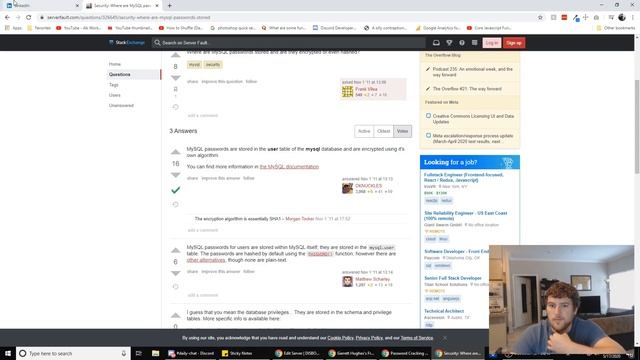The image size is (640, 360).
Task: Select Home in left sidebar
Action: coord(115,64)
